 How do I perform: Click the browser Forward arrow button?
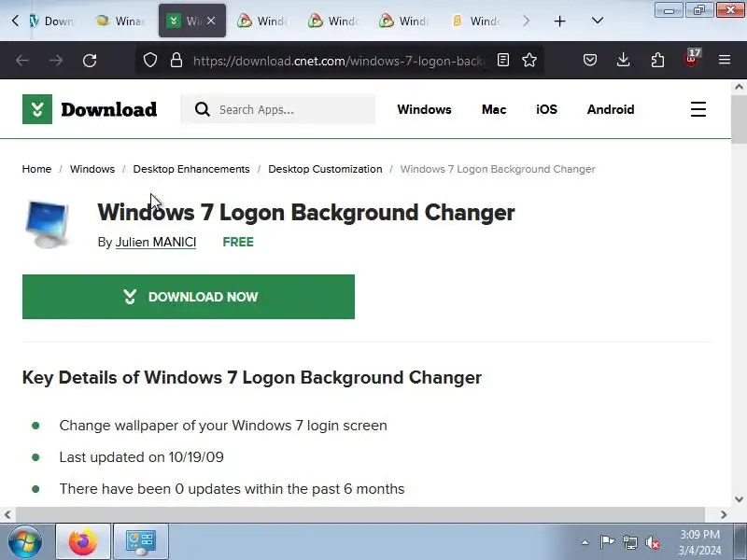pyautogui.click(x=56, y=61)
